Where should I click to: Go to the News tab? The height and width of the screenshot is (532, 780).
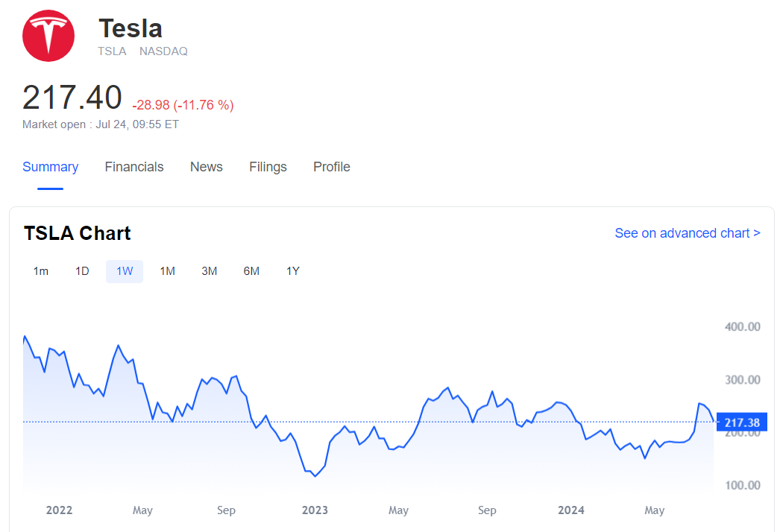click(x=206, y=167)
